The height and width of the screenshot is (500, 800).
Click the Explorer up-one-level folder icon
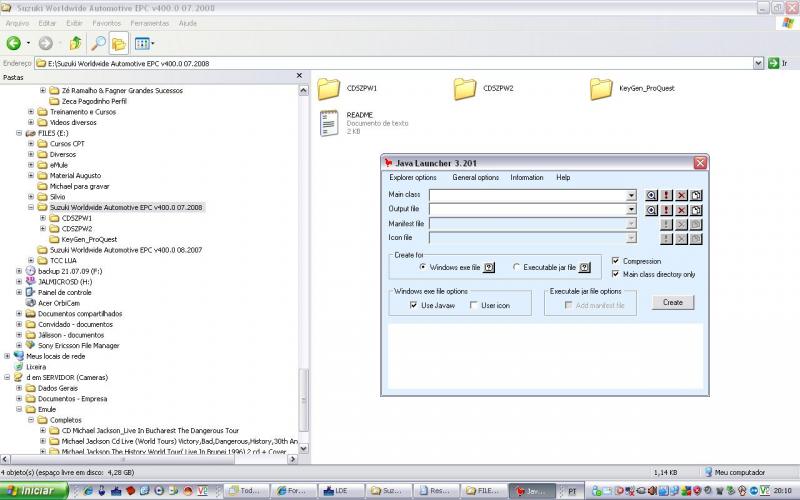(x=76, y=43)
